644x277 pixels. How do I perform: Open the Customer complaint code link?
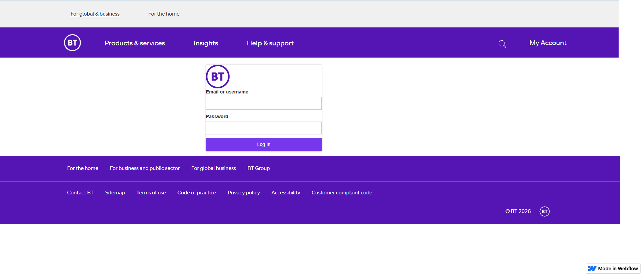(x=342, y=193)
